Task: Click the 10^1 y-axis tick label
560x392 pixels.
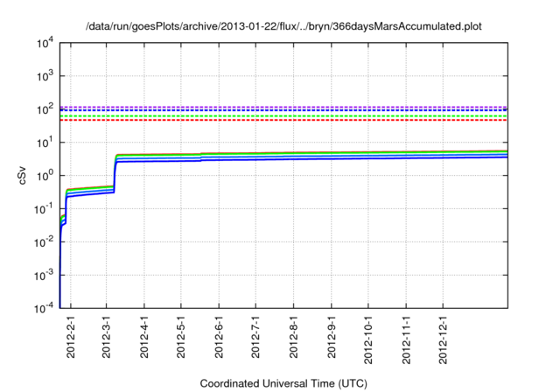Action: click(45, 143)
